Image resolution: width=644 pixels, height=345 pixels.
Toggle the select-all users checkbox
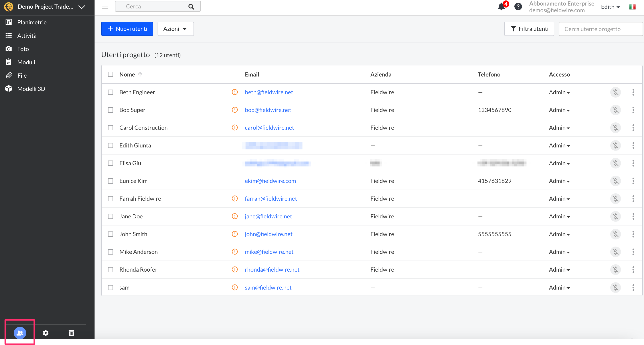coord(111,74)
